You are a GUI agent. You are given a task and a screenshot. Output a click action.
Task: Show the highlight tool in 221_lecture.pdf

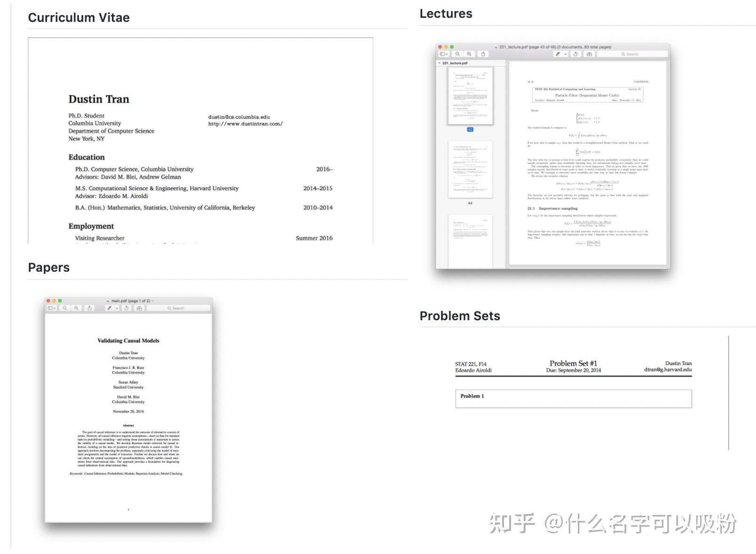(x=589, y=54)
